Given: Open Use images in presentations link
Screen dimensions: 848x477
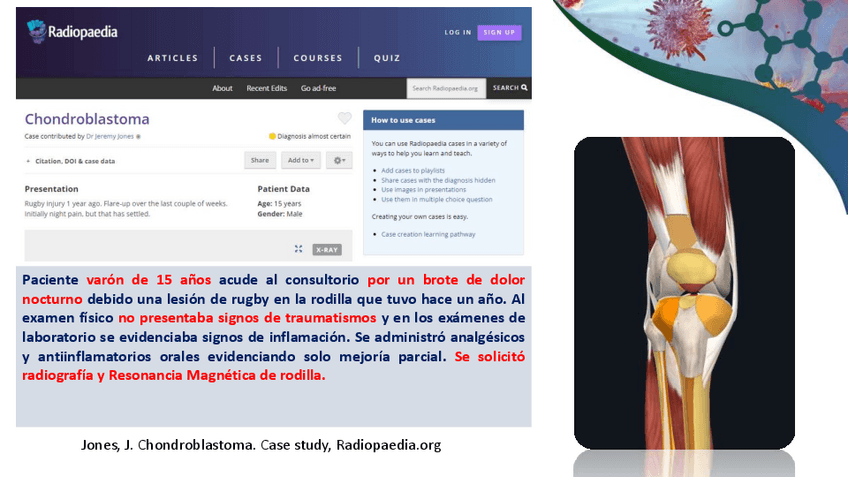Looking at the screenshot, I should [423, 190].
